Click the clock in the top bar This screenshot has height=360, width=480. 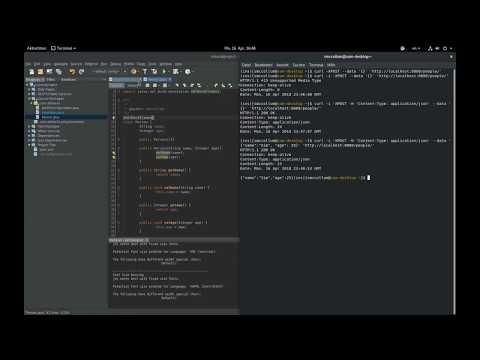(240, 48)
